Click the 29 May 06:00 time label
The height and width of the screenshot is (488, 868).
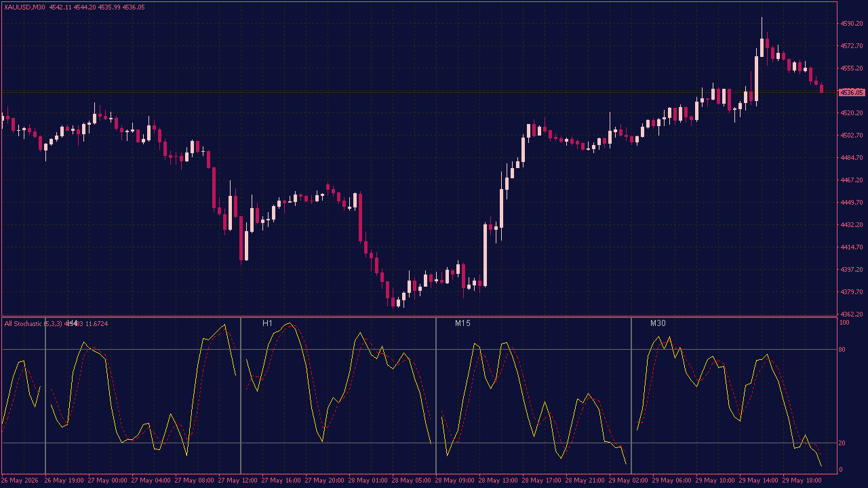point(672,481)
